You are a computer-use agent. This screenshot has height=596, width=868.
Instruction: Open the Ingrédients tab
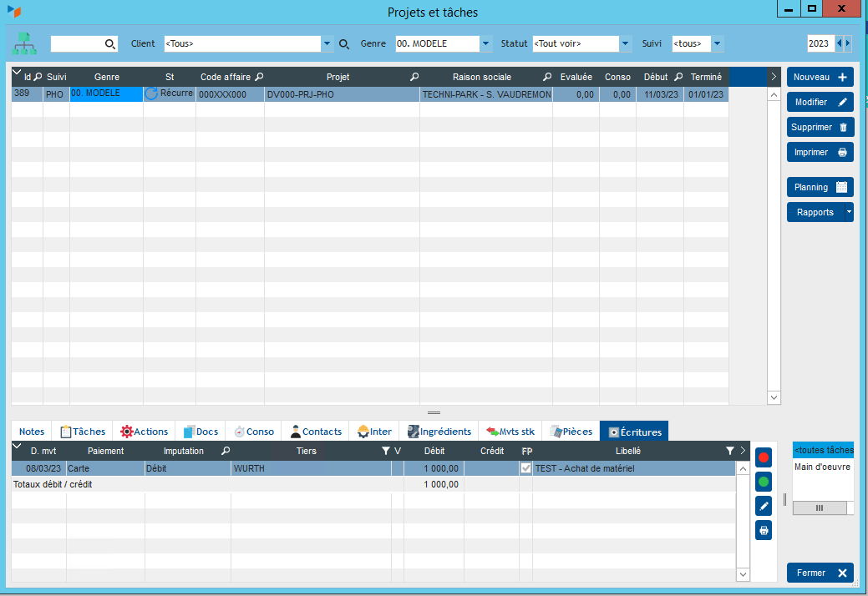pos(439,432)
